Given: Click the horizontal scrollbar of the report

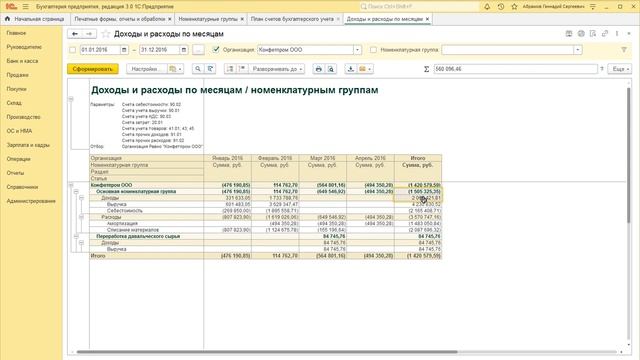Looking at the screenshot, I should point(267,352).
